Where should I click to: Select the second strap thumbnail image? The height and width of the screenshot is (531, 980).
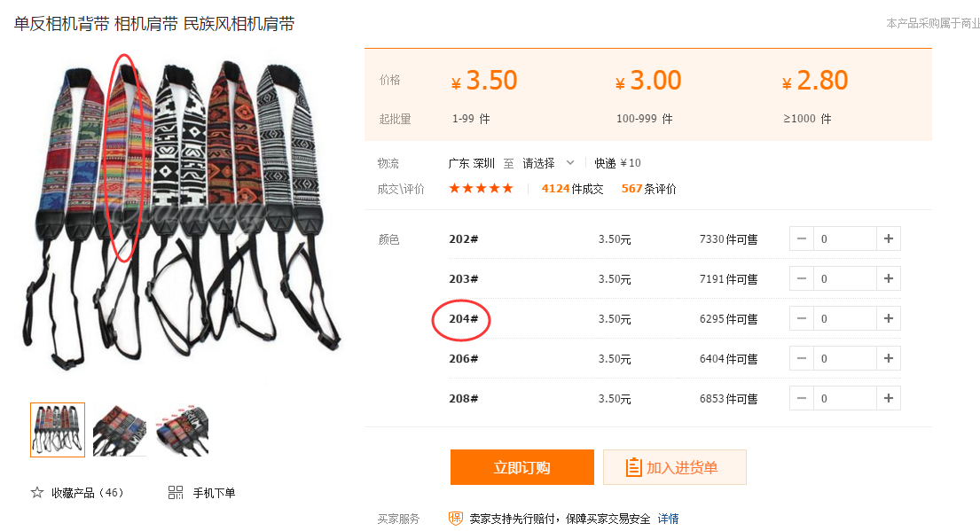[120, 430]
